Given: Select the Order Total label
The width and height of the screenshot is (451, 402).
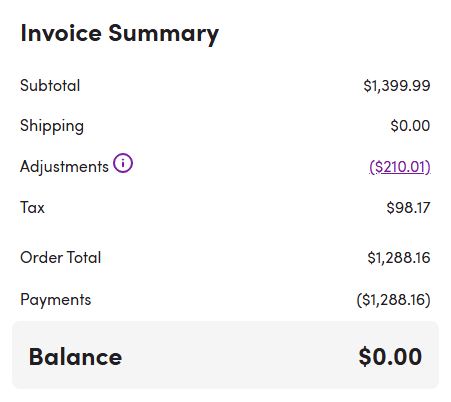Looking at the screenshot, I should click(61, 257).
